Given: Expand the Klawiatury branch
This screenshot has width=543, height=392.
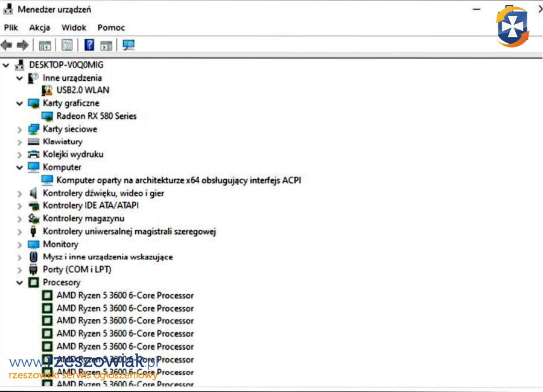Looking at the screenshot, I should pyautogui.click(x=20, y=142).
